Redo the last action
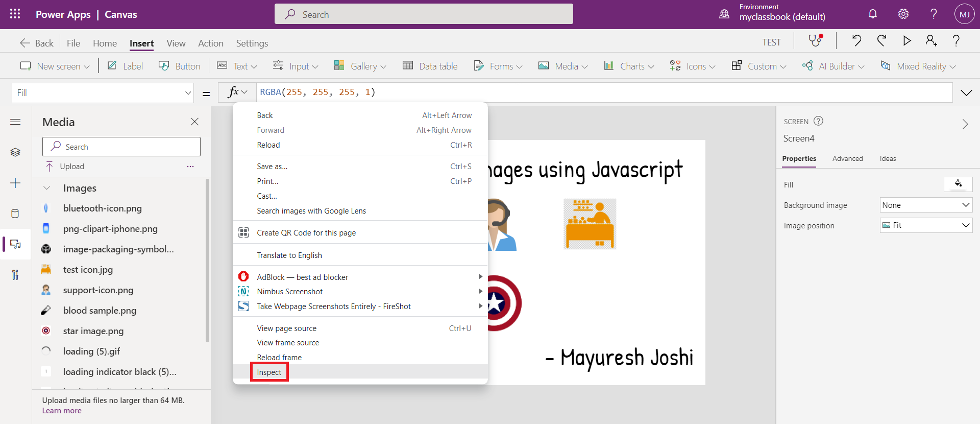This screenshot has width=980, height=424. pyautogui.click(x=881, y=40)
